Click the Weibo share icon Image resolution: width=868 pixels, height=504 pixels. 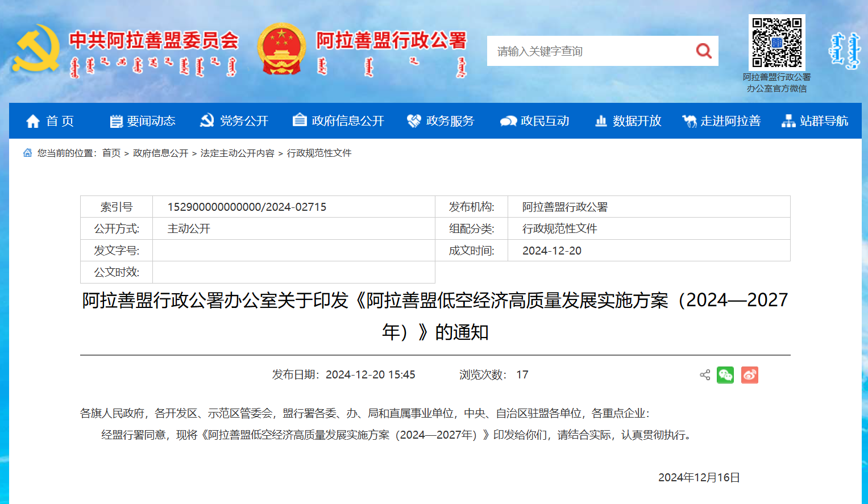click(x=750, y=375)
